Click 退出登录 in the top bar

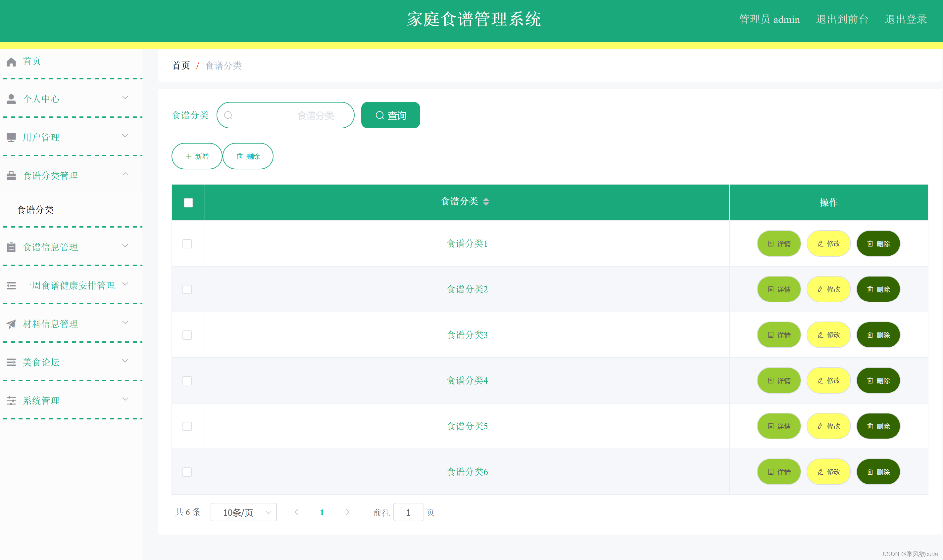[x=906, y=19]
